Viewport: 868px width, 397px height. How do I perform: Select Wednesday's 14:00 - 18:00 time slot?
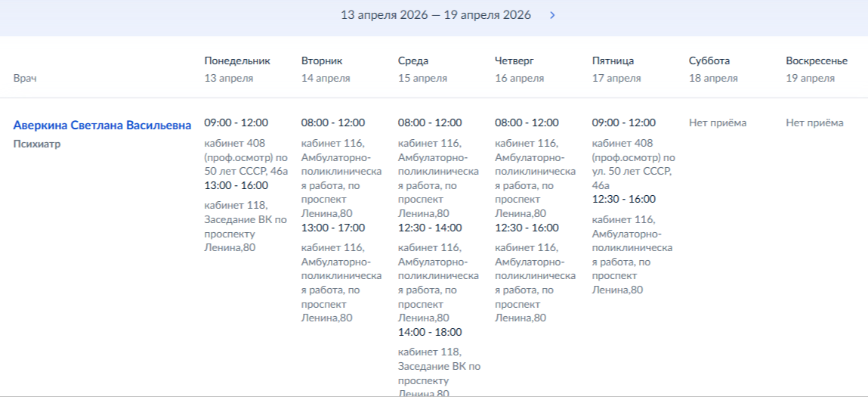(430, 332)
